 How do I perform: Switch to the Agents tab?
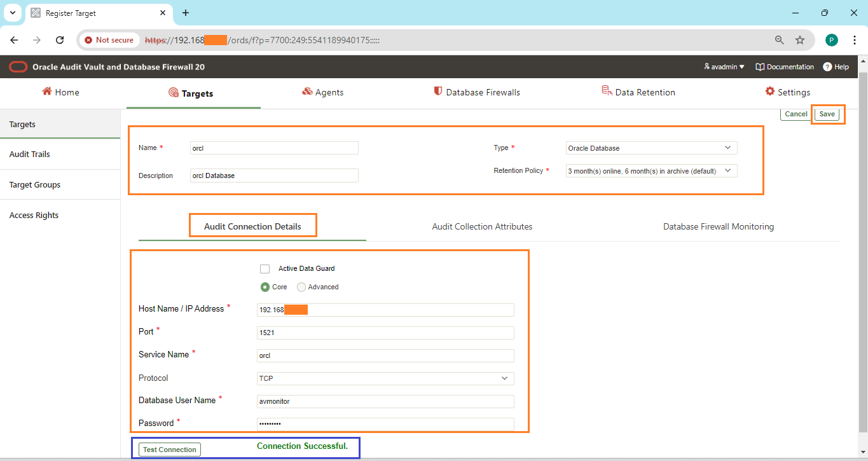(x=323, y=92)
